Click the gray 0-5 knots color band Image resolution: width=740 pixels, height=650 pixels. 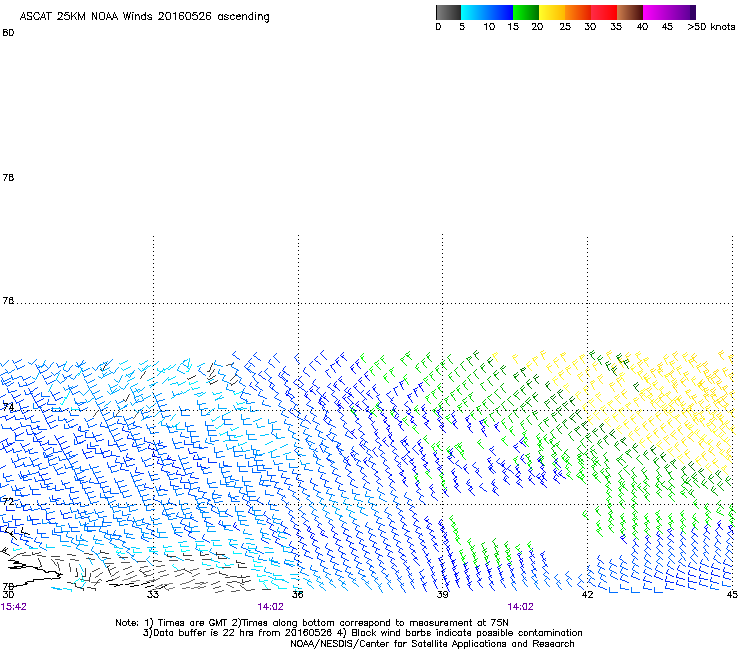point(448,12)
